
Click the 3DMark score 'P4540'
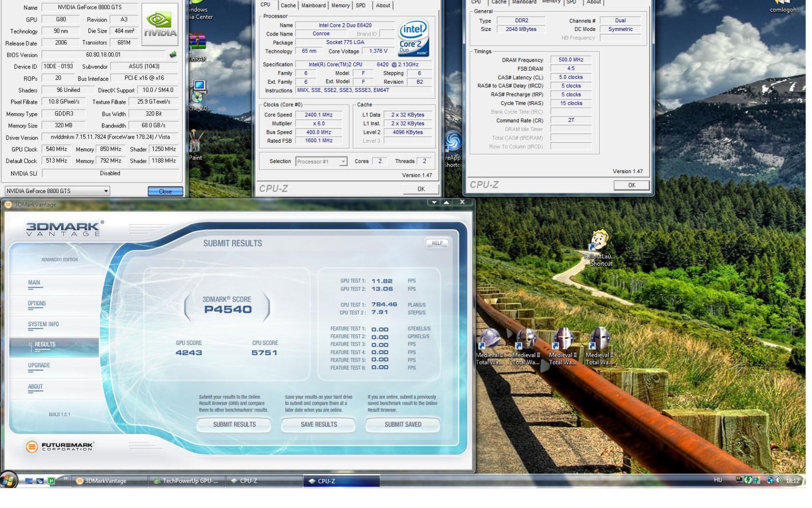[228, 309]
